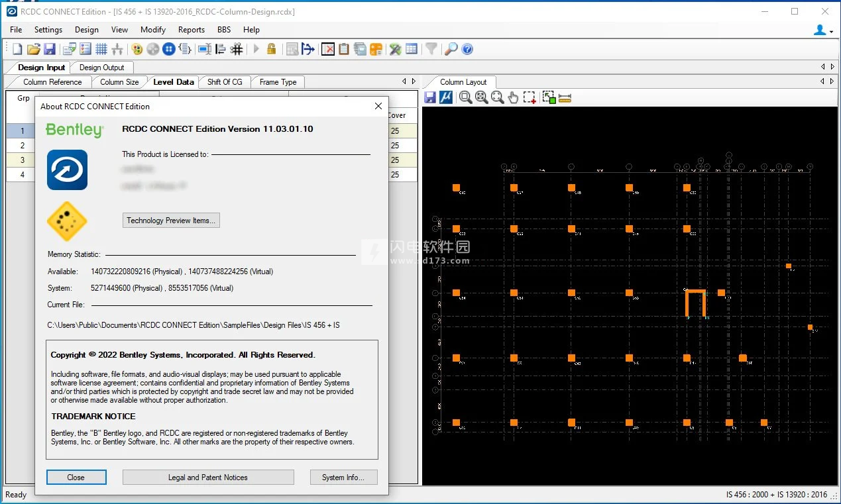Click the System Info... button
The width and height of the screenshot is (841, 504).
pyautogui.click(x=343, y=478)
